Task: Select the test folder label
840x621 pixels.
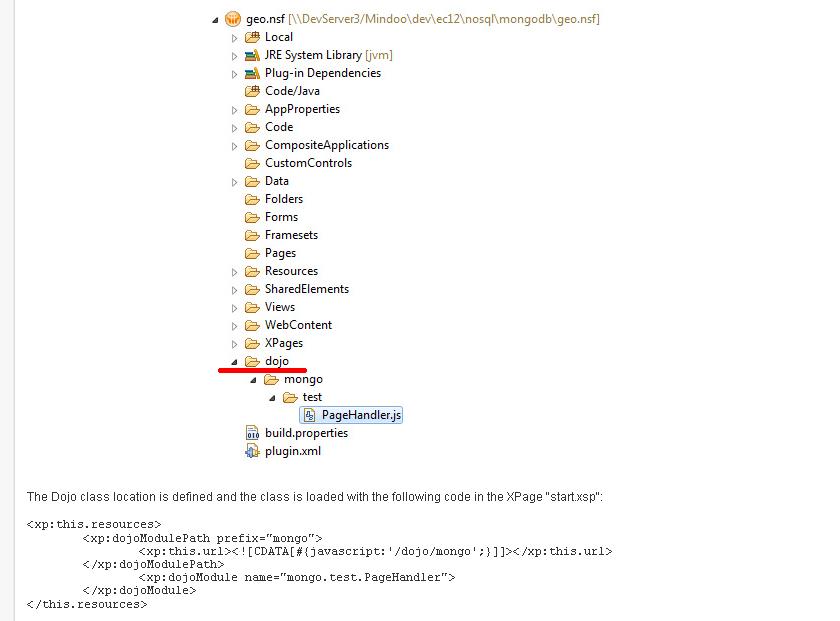Action: coord(312,397)
